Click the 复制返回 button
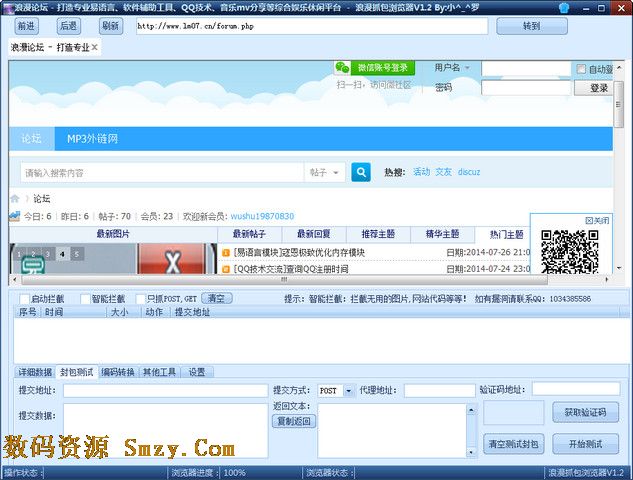The image size is (633, 480). coord(294,421)
